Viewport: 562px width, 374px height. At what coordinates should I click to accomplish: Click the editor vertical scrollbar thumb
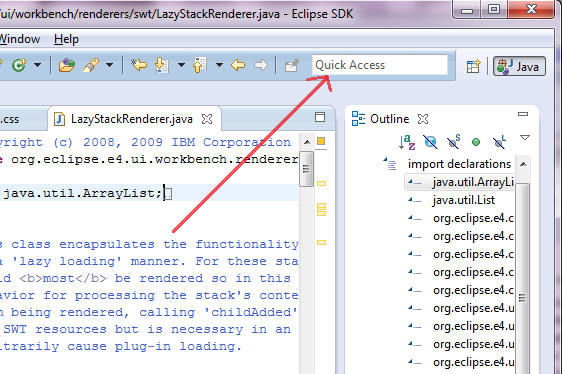pos(306,169)
